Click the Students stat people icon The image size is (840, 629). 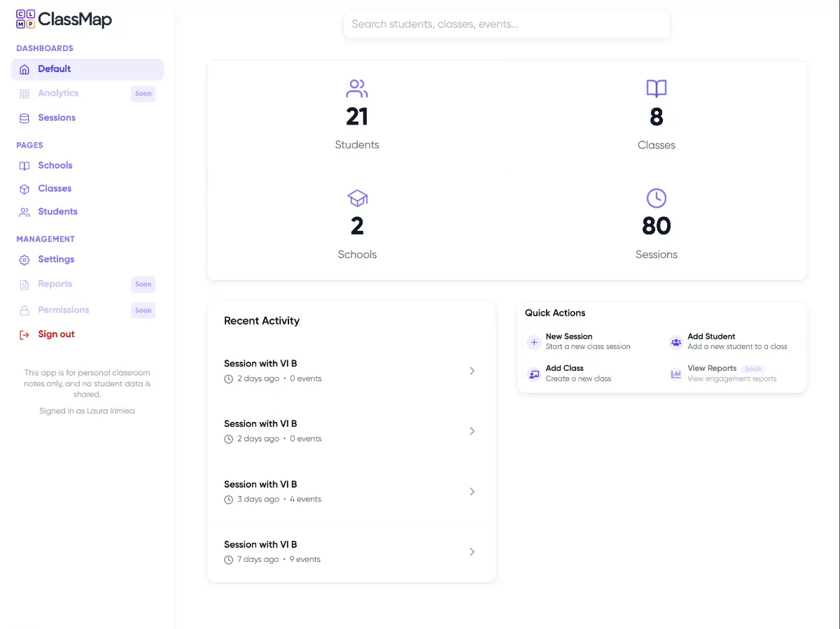357,89
